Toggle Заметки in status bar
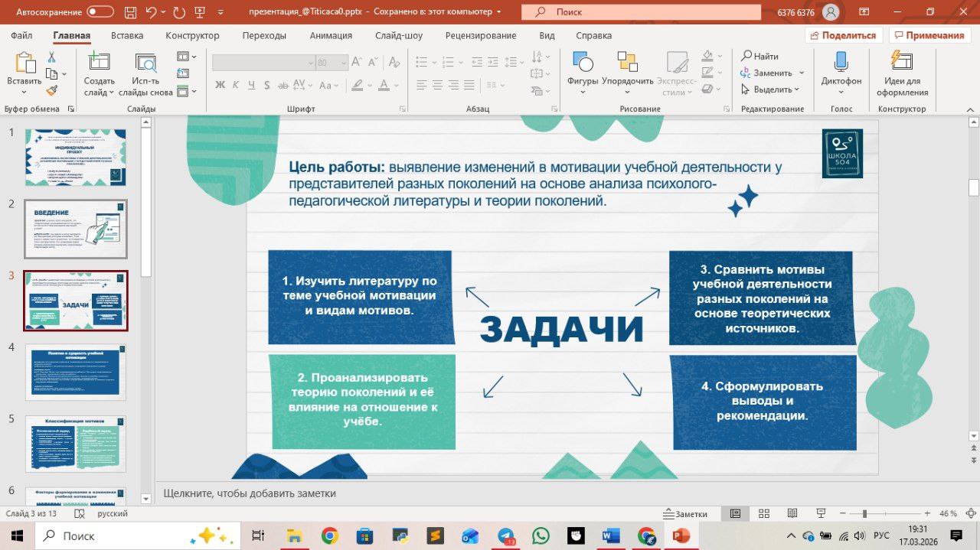Screen dimensions: 980x550 click(685, 513)
